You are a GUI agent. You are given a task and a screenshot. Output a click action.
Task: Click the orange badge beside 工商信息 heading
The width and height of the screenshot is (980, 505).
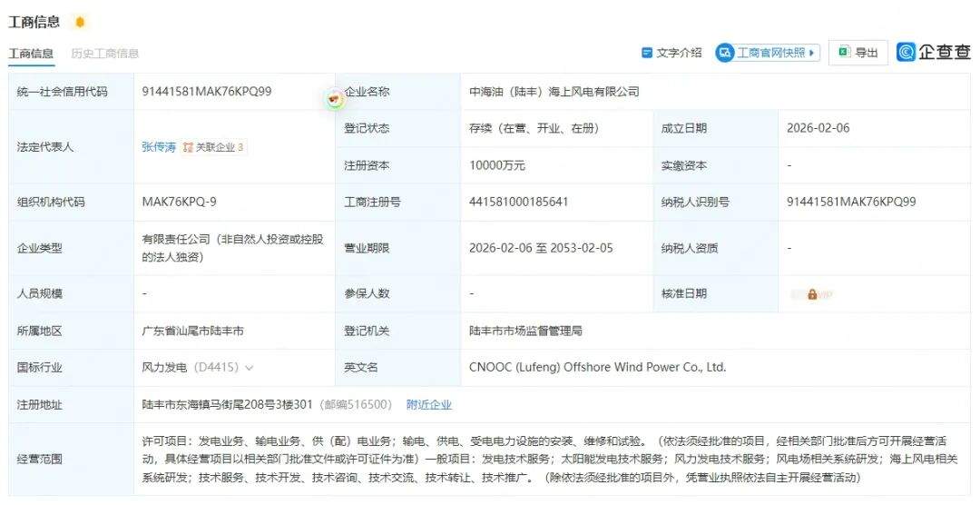(80, 22)
